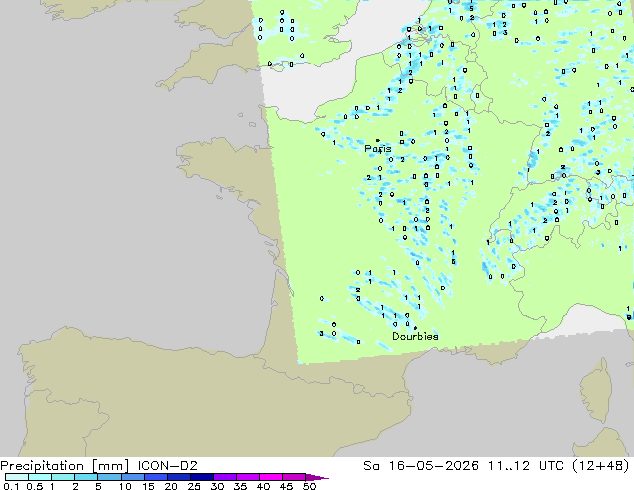This screenshot has height=490, width=634.
Task: Click the Corsica island shape on the map
Action: coord(596,391)
